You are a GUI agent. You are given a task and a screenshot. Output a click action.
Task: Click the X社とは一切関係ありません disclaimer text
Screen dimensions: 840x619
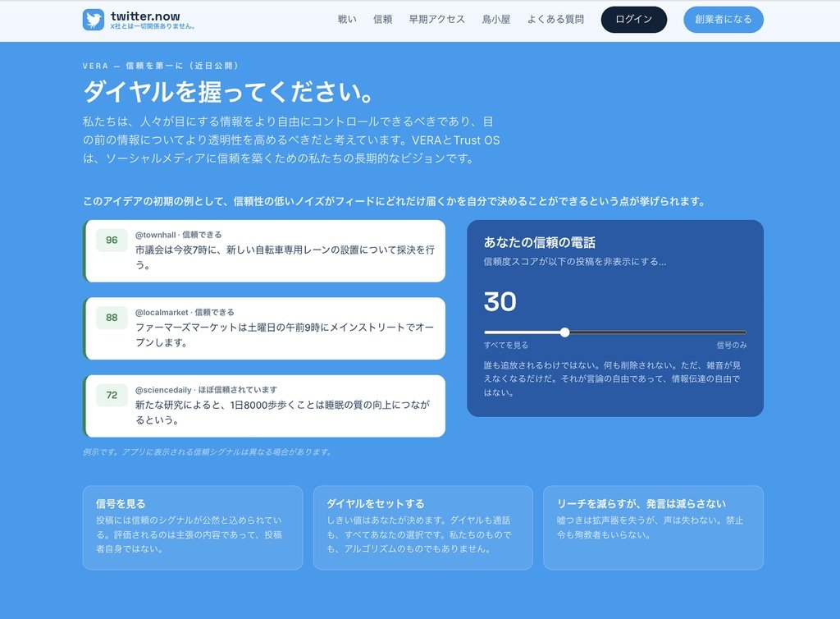click(x=152, y=26)
